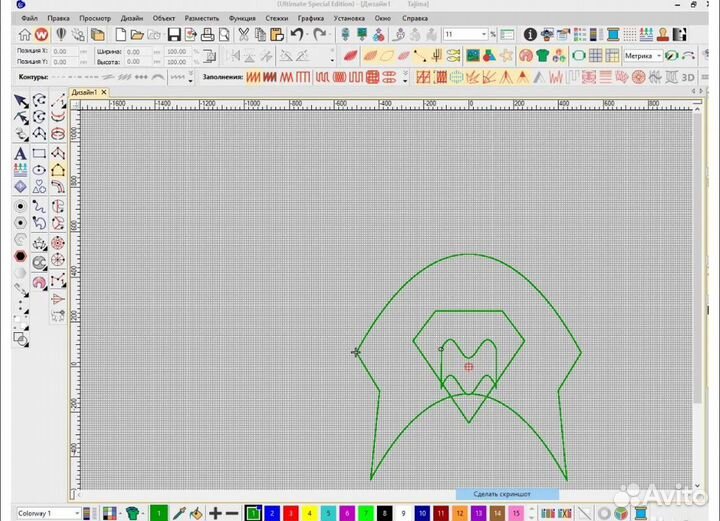720x521 pixels.
Task: Click the rubber stamp icon
Action: coord(663,34)
